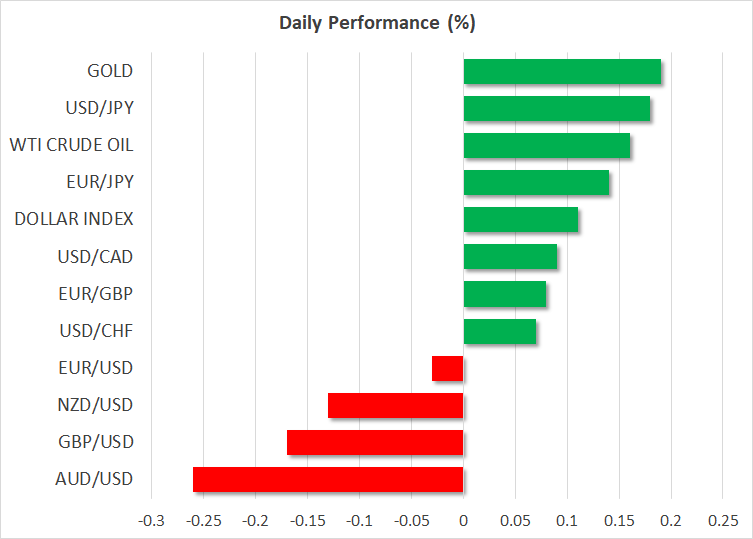Click the red NZD/USD bar
The width and height of the screenshot is (753, 539).
[396, 405]
